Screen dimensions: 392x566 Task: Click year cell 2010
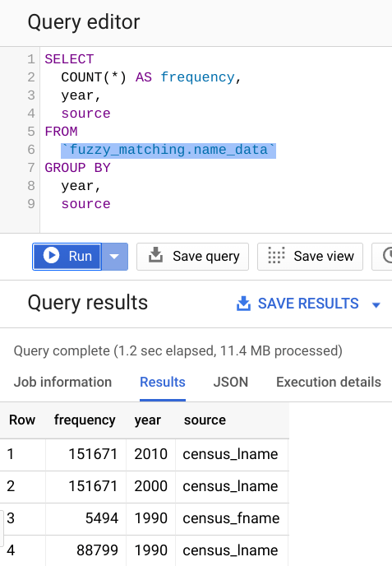[x=150, y=454]
